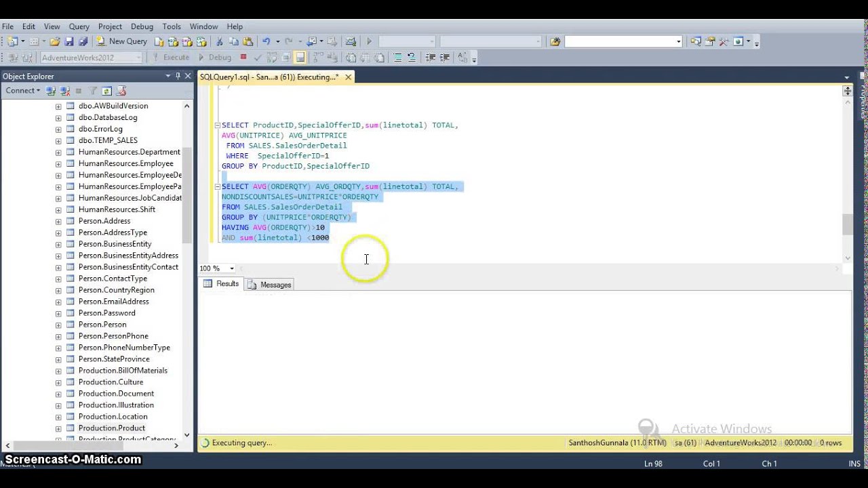Click AdventureWorks2012 in the status bar
This screenshot has height=488, width=868.
740,443
